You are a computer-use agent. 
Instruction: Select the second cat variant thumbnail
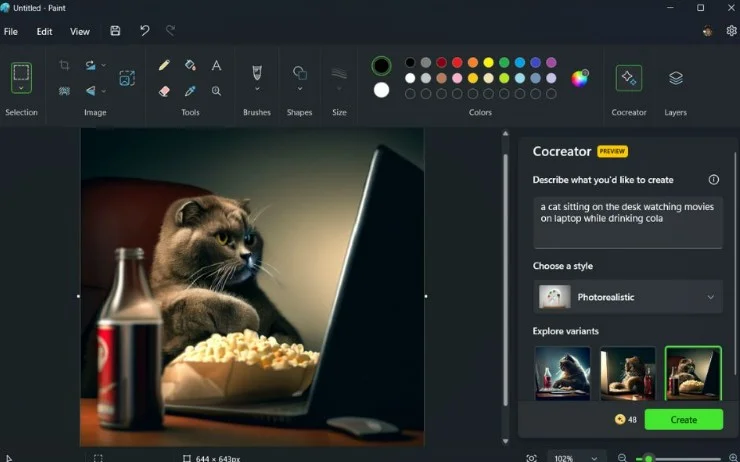click(628, 373)
